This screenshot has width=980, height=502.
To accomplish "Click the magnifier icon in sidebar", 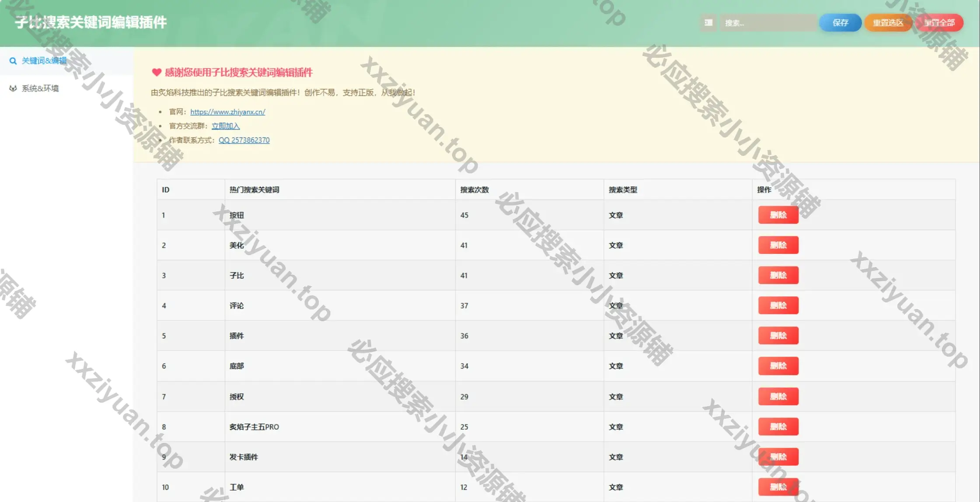I will coord(13,61).
